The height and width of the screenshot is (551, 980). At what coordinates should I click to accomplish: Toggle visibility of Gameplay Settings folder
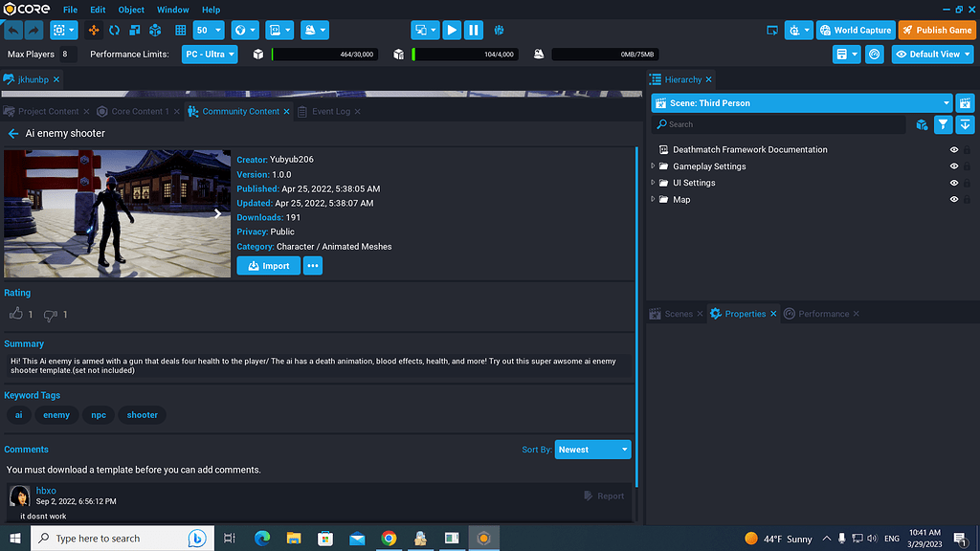point(954,166)
